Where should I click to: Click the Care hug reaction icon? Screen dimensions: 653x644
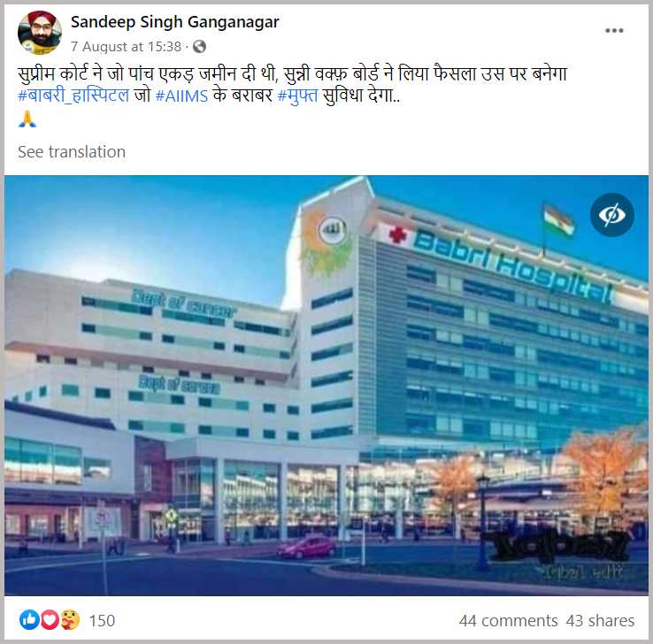(70, 620)
